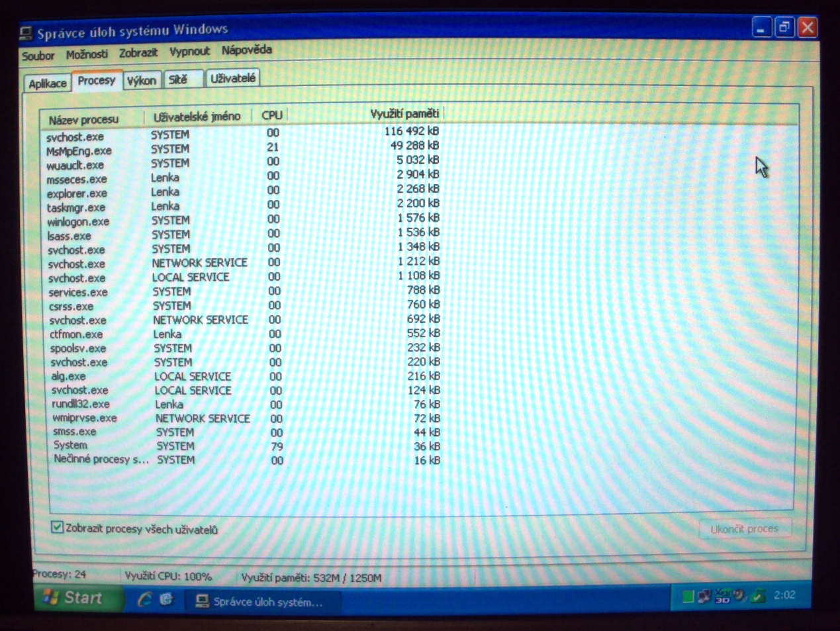Click the Quick Launch icon right of Internet Explorer
The height and width of the screenshot is (631, 840).
pyautogui.click(x=166, y=599)
